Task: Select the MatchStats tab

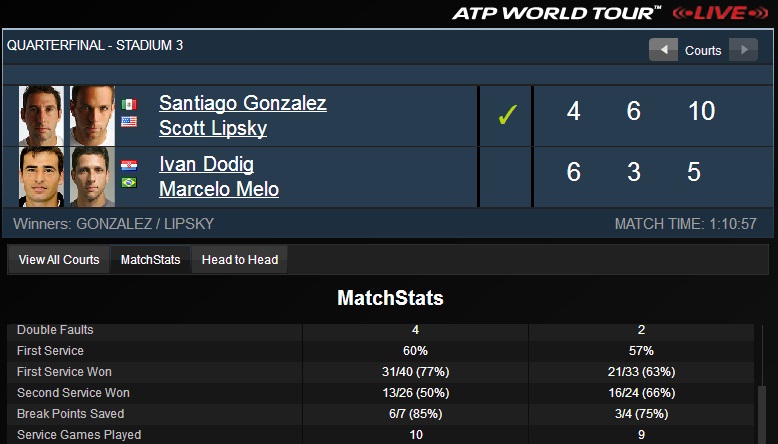Action: coord(150,259)
